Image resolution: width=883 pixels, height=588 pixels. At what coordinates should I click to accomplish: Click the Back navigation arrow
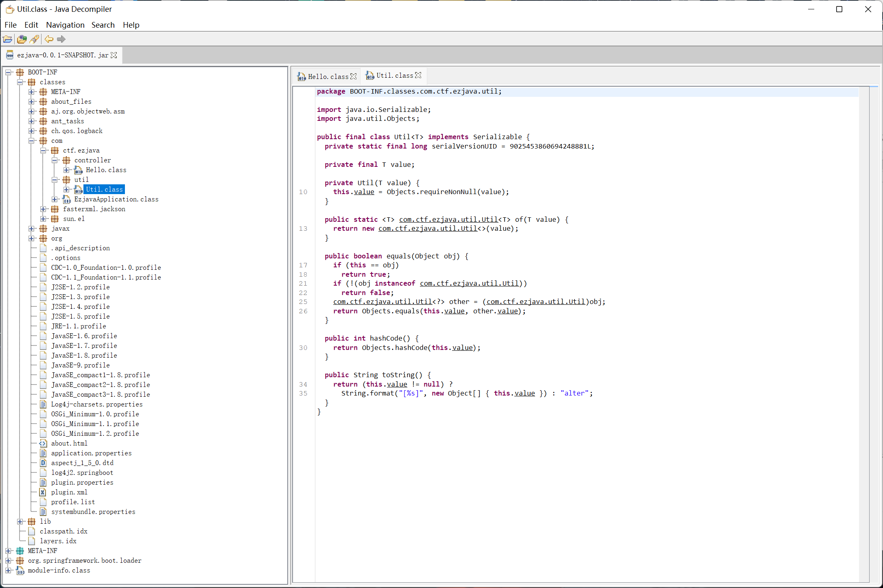[49, 39]
